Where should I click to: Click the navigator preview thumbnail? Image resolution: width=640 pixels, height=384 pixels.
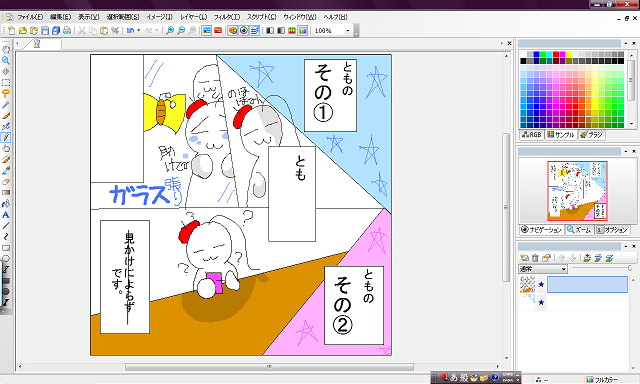point(577,191)
